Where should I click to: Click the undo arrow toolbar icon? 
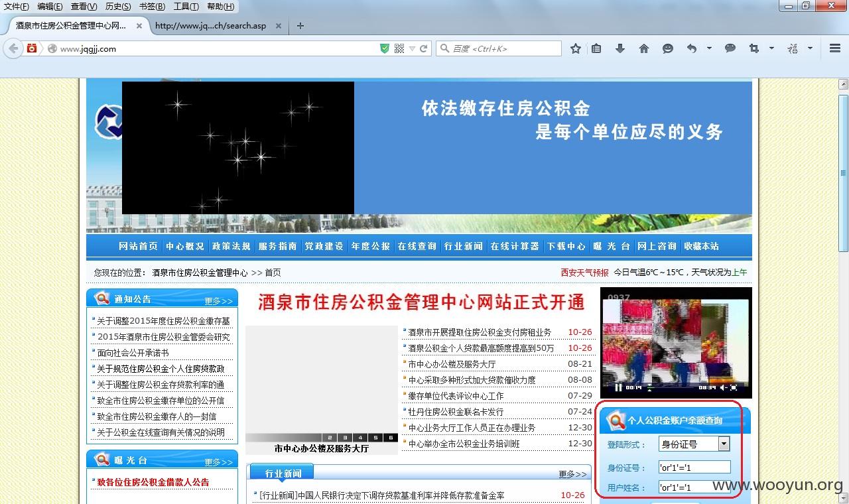point(692,48)
